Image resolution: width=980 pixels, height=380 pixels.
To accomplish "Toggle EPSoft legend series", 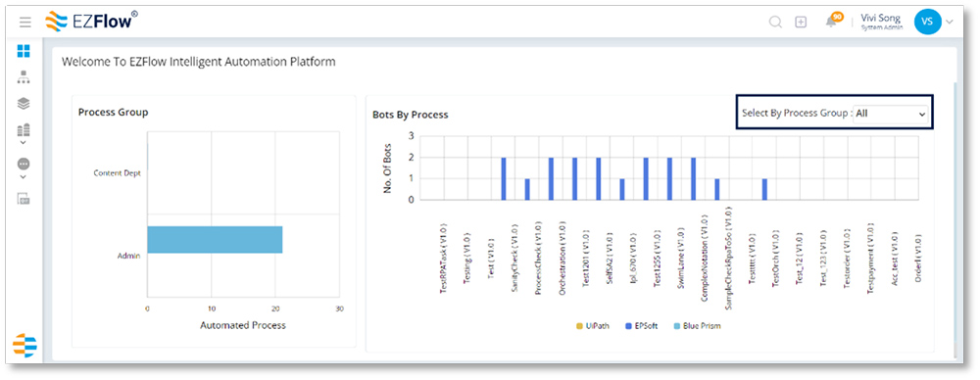I will click(x=641, y=325).
